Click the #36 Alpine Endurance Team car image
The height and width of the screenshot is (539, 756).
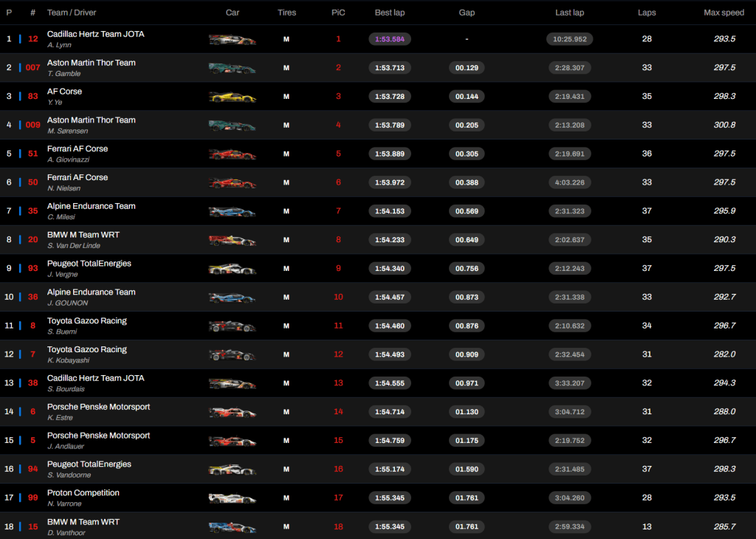pos(232,298)
